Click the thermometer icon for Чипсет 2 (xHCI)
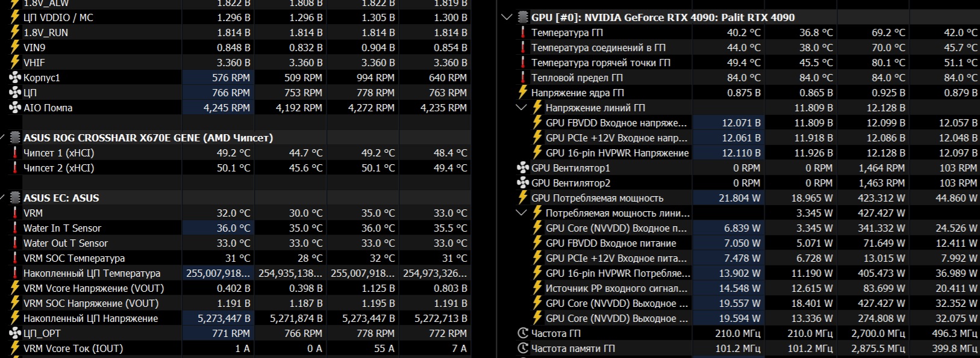 point(15,168)
